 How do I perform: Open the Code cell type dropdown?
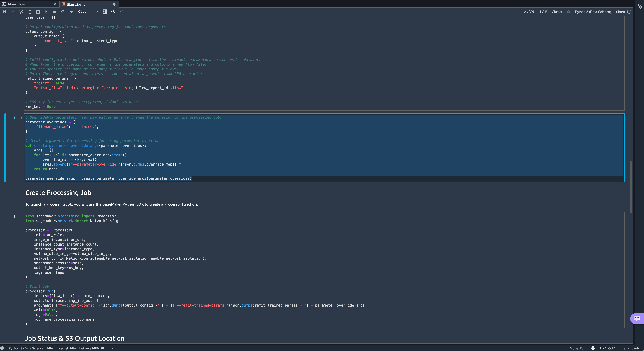[88, 12]
